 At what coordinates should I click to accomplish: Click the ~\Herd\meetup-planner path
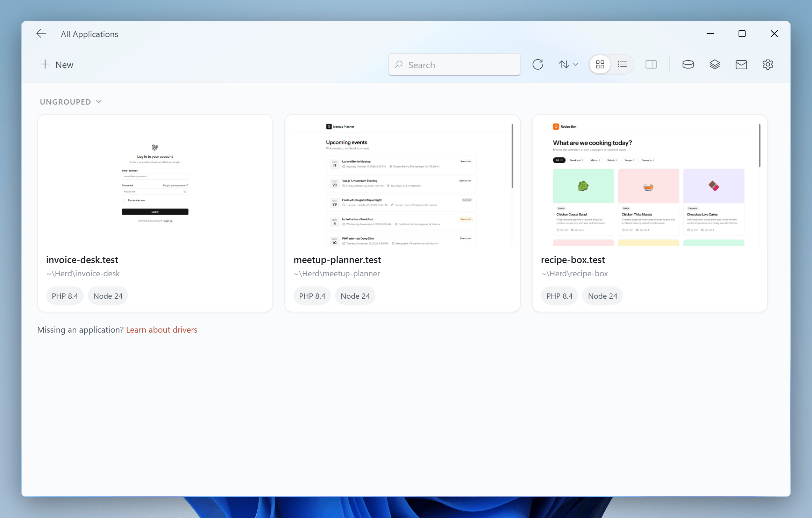click(x=337, y=274)
